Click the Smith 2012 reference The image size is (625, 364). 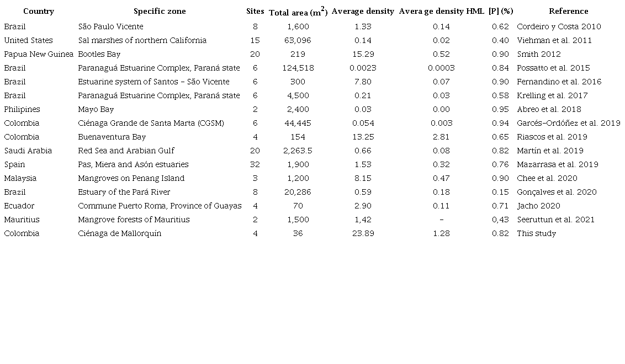[538, 54]
